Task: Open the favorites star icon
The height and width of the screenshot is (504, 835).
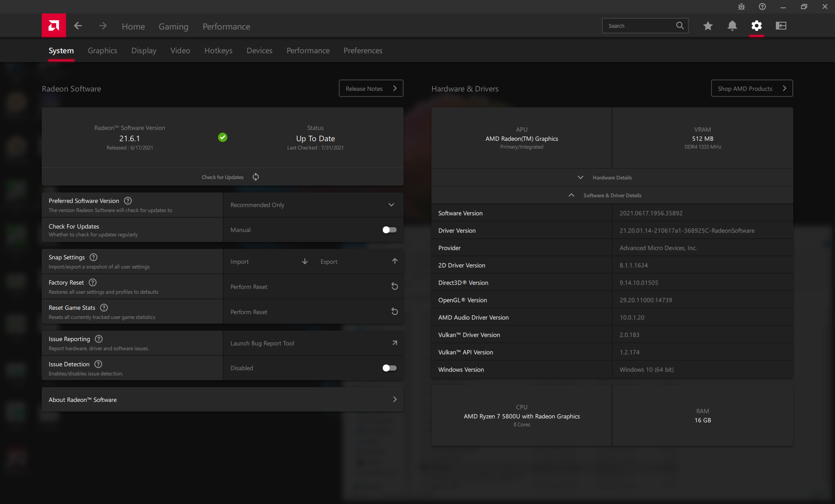Action: [x=708, y=26]
